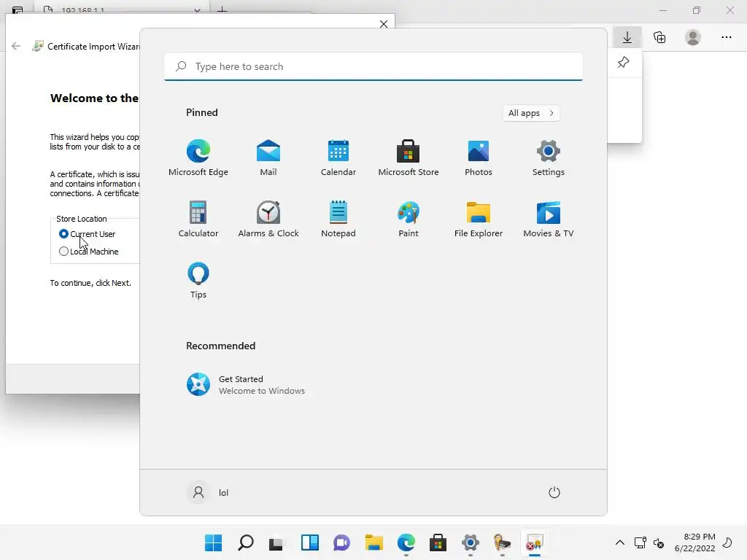Viewport: 747px width, 560px height.
Task: Launch Notepad from Start menu
Action: (x=338, y=219)
